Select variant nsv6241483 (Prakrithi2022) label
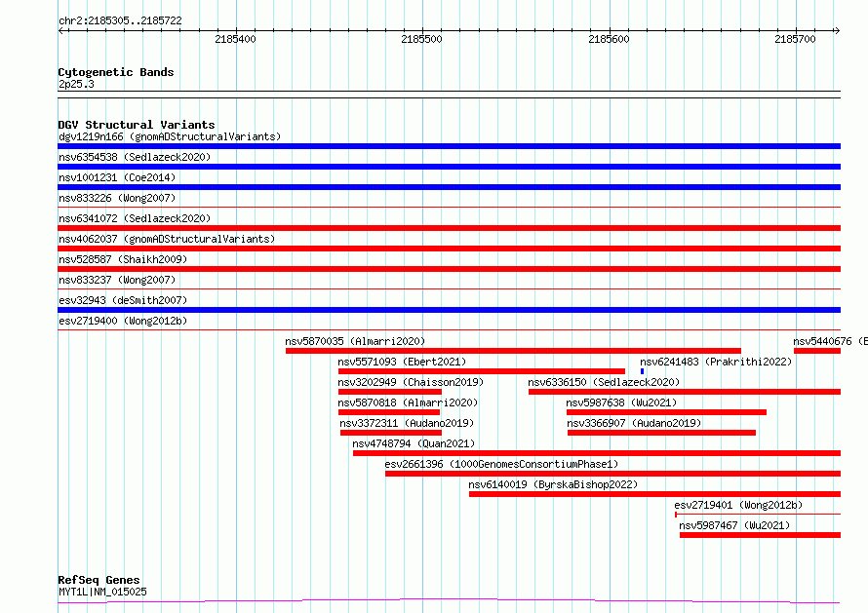Screen dimensions: 868x613 pos(716,362)
